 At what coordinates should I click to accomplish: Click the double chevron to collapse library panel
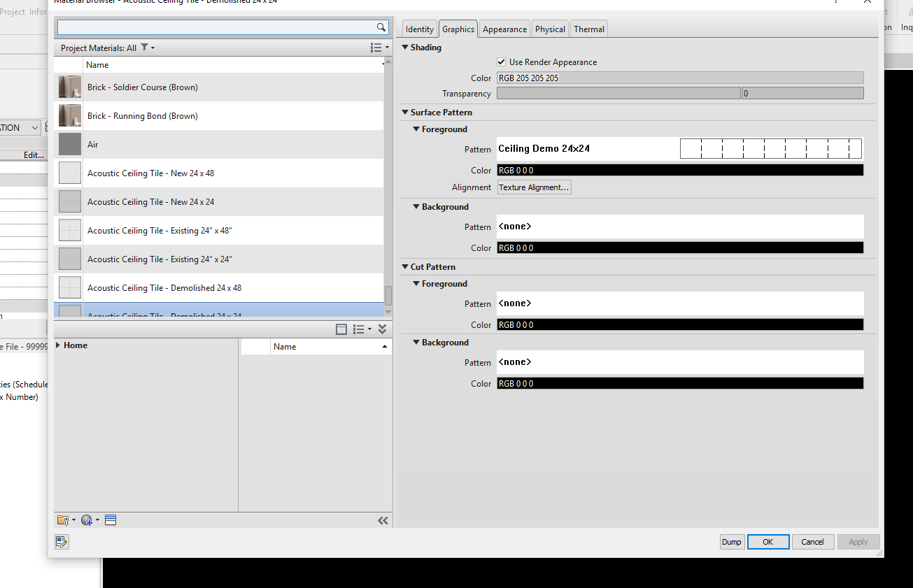383,520
